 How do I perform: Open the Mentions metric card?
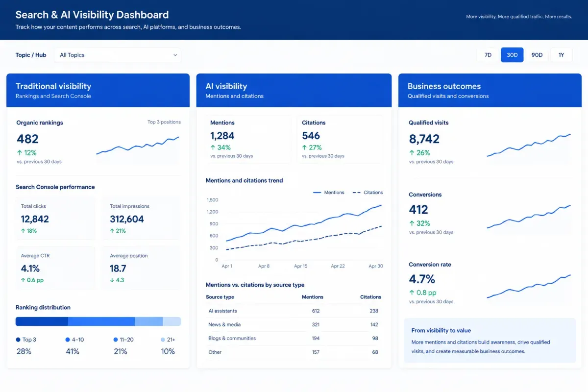[248, 139]
